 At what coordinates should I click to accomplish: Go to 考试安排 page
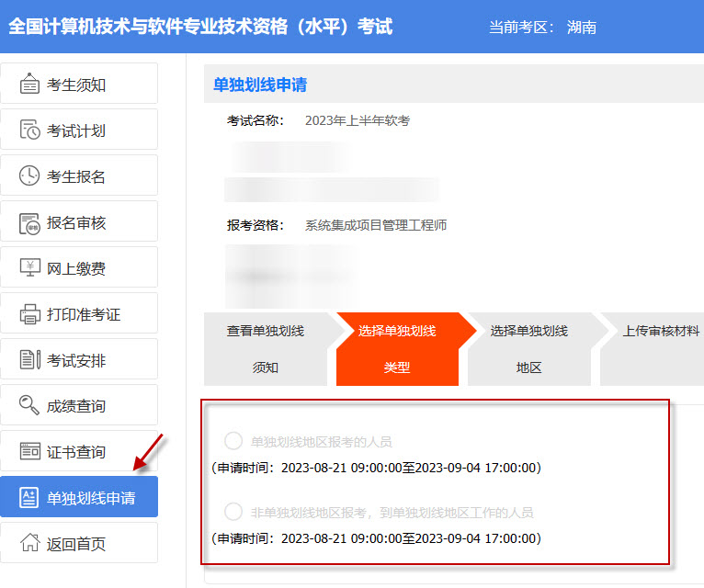[79, 359]
